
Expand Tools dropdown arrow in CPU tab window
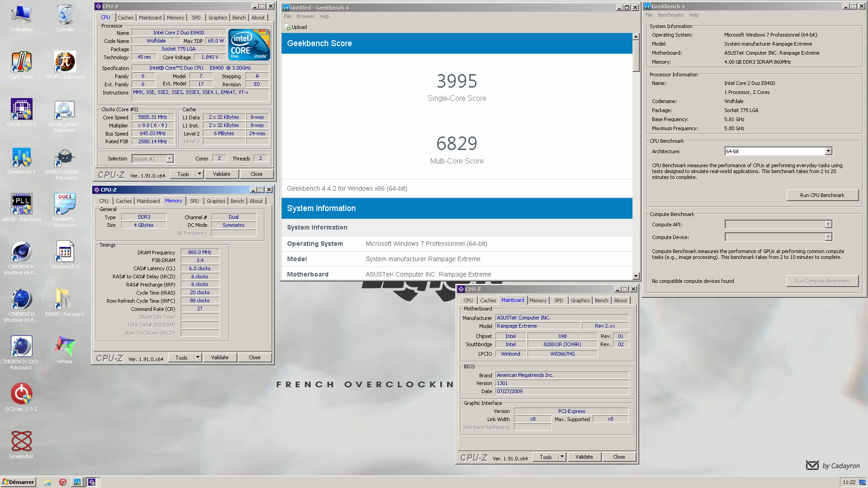(199, 174)
